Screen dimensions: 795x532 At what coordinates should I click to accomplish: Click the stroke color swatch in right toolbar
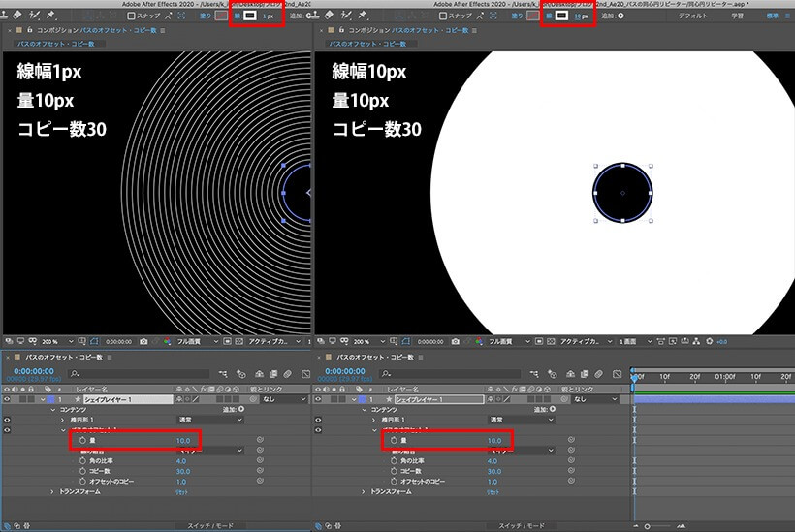pyautogui.click(x=561, y=16)
